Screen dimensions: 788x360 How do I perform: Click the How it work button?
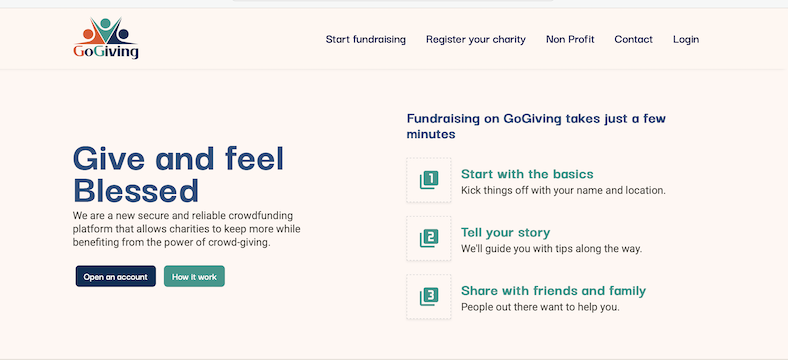tap(194, 277)
